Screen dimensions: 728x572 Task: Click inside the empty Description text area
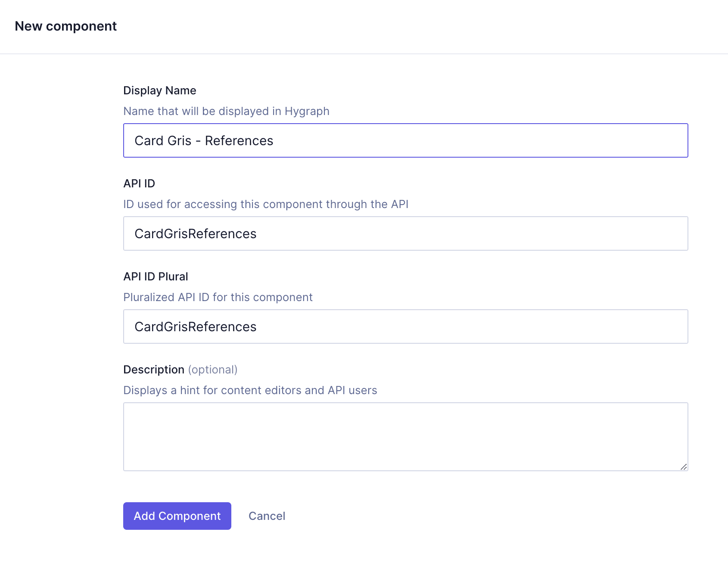[x=405, y=436]
